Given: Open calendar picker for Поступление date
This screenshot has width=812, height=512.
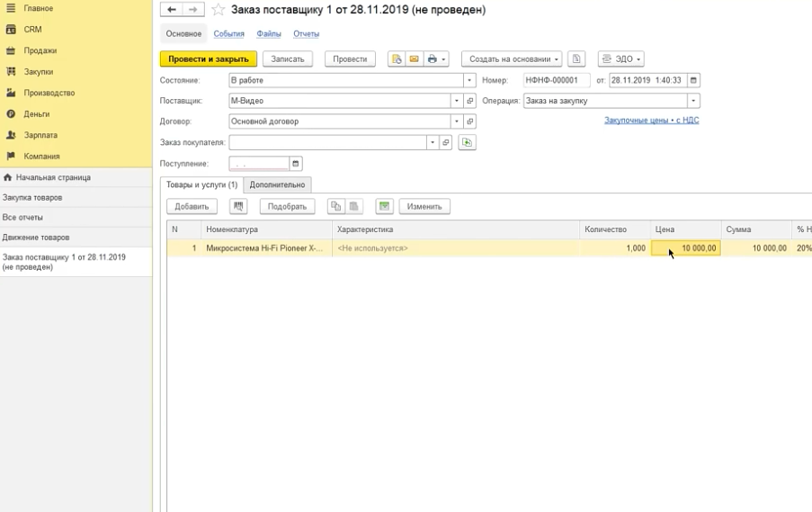Looking at the screenshot, I should [296, 164].
